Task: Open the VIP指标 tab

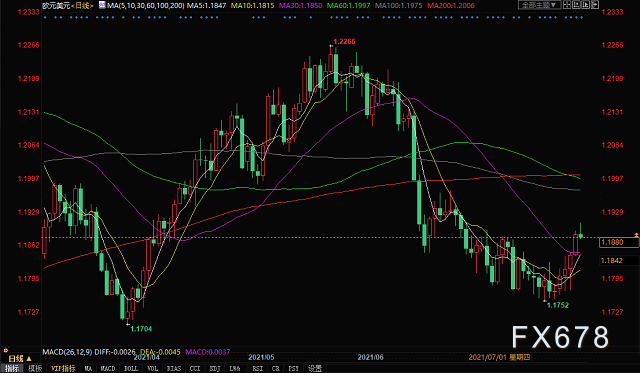Action: (63, 369)
